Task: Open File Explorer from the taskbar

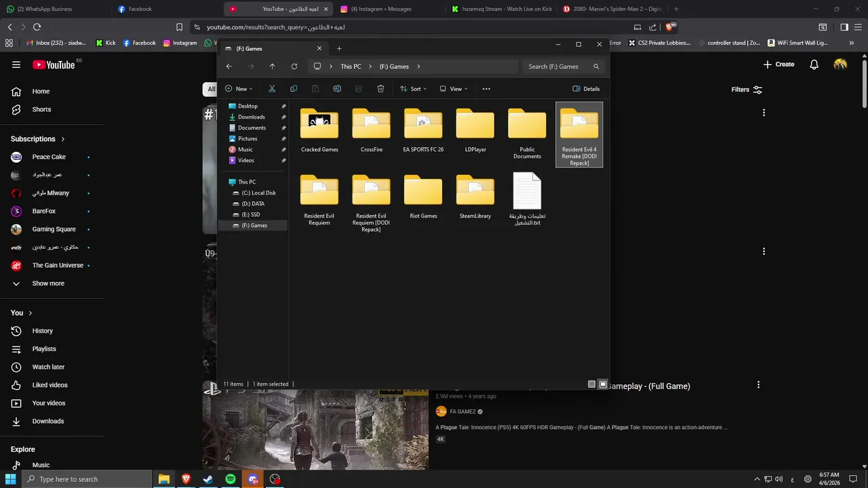Action: coord(163,479)
